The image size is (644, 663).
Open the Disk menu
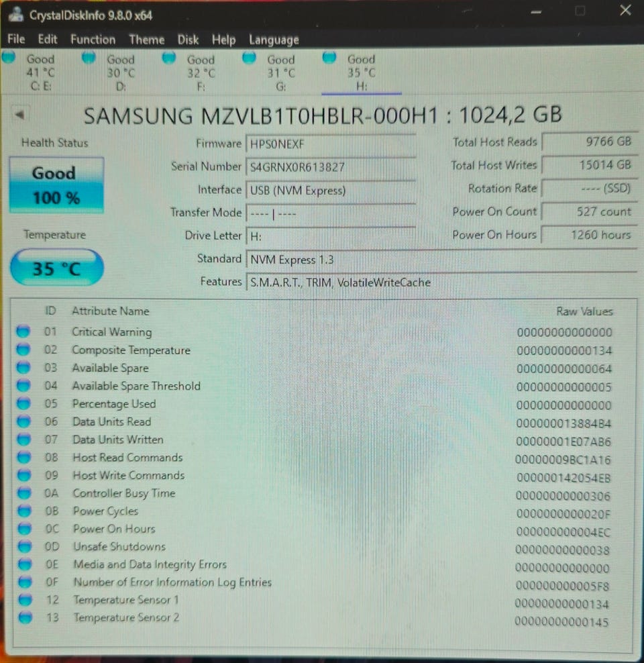pyautogui.click(x=188, y=40)
